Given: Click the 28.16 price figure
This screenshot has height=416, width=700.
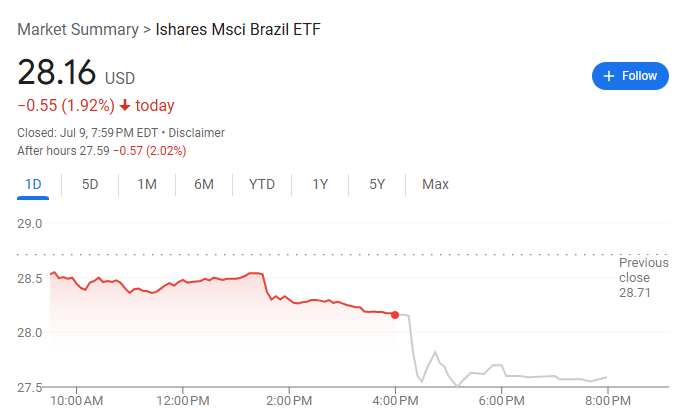Looking at the screenshot, I should (56, 73).
